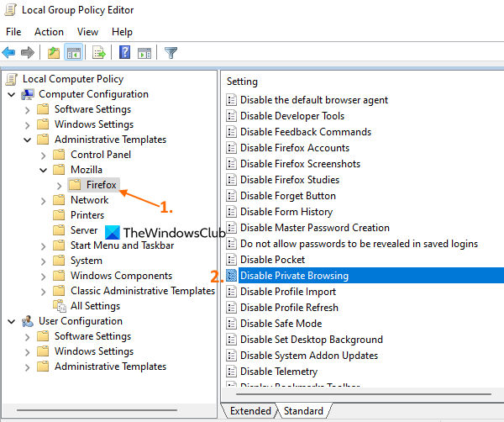504x422 pixels.
Task: Click the Local Computer Policy scroll icon
Action: pos(12,79)
